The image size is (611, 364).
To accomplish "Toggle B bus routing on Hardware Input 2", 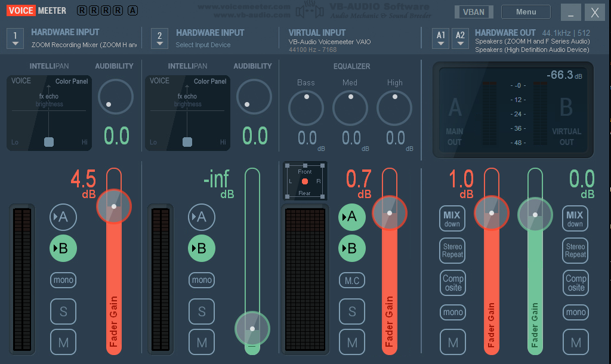I will point(202,248).
